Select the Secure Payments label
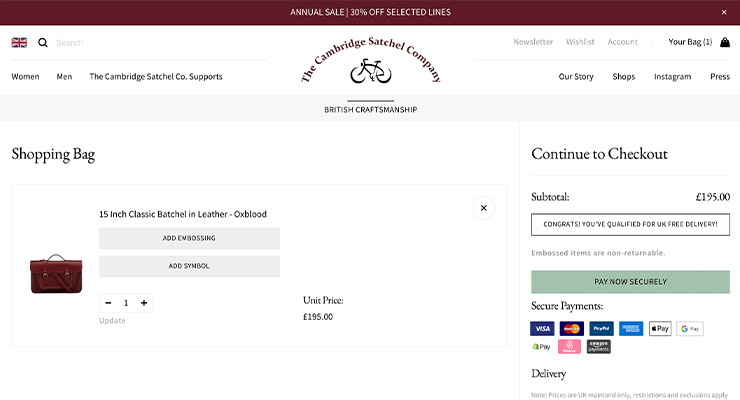 567,306
